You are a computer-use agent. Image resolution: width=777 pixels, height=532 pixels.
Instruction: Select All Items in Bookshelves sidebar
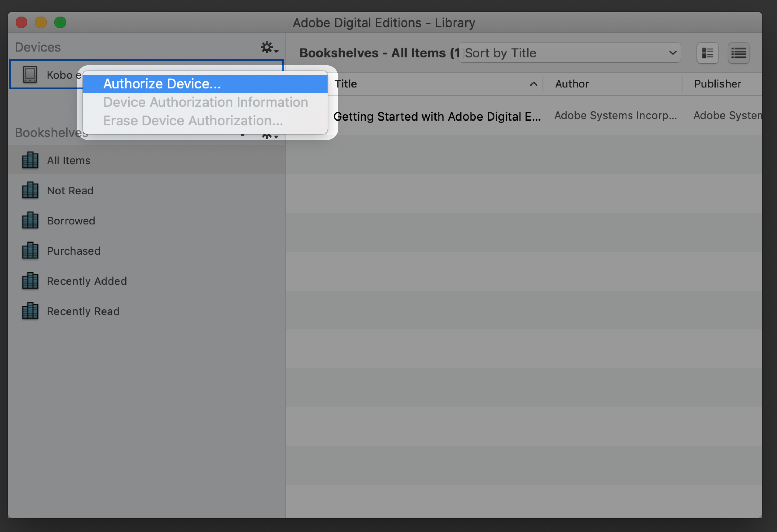point(69,160)
